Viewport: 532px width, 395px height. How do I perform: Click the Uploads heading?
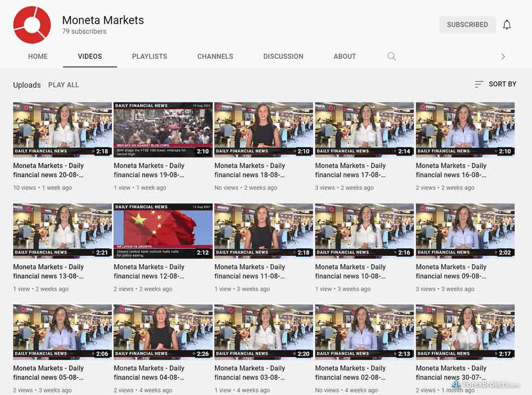(x=27, y=85)
